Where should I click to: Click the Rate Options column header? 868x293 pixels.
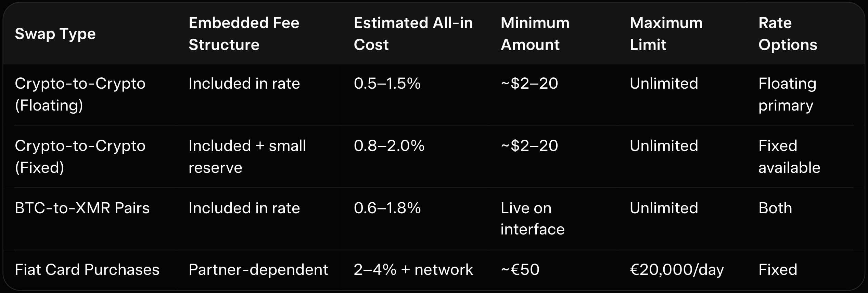click(x=787, y=34)
